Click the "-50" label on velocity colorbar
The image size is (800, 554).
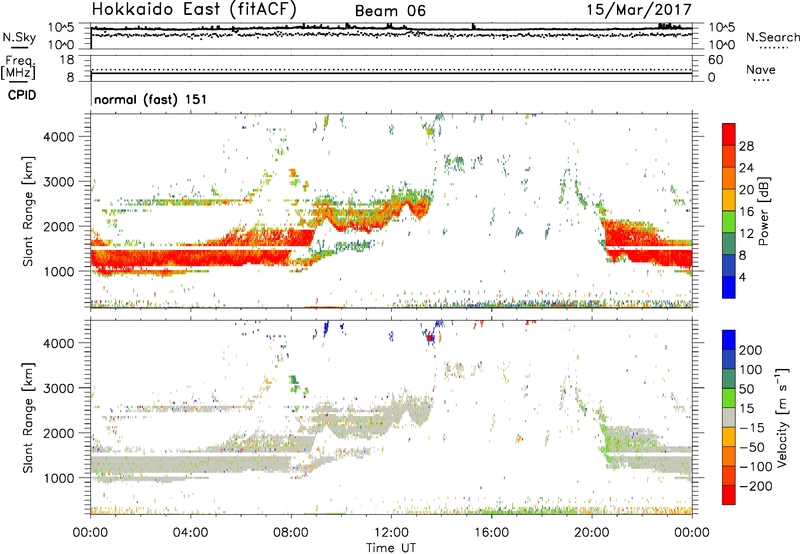pos(752,447)
